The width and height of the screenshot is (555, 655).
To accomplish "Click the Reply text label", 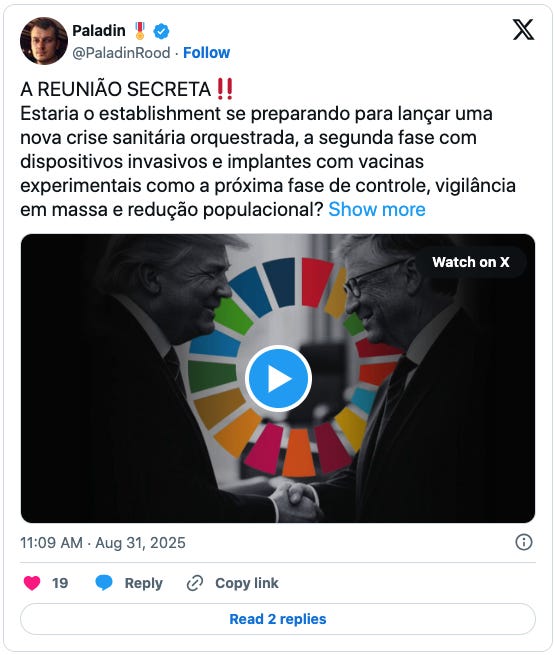I will 143,583.
